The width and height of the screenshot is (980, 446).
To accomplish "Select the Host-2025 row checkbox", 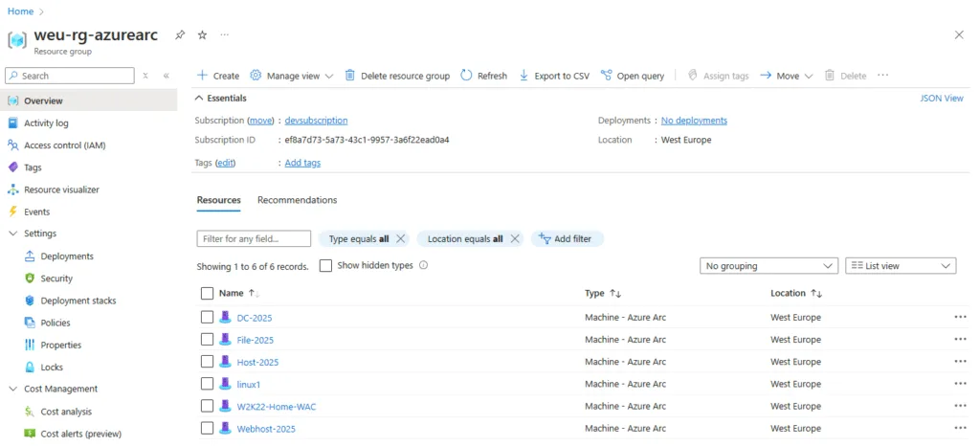I will 207,362.
